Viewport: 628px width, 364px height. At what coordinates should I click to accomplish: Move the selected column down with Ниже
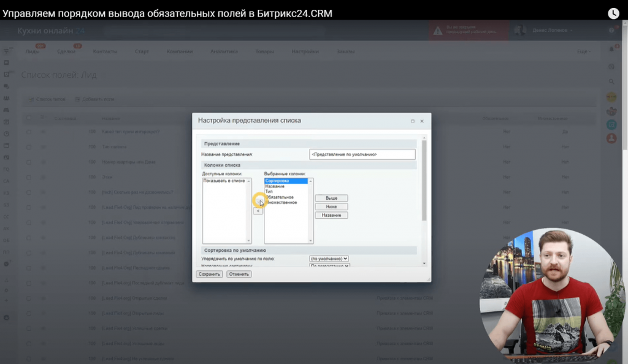pos(331,207)
